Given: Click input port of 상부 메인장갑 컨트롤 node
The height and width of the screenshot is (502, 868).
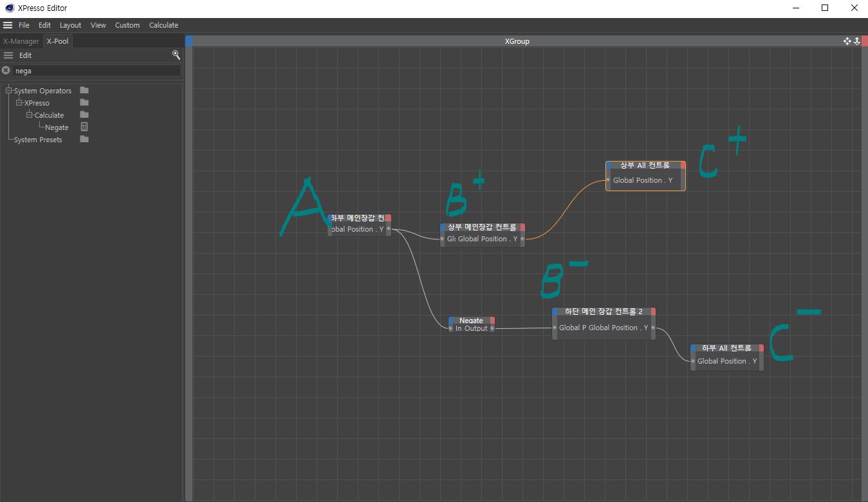Looking at the screenshot, I should pos(443,239).
